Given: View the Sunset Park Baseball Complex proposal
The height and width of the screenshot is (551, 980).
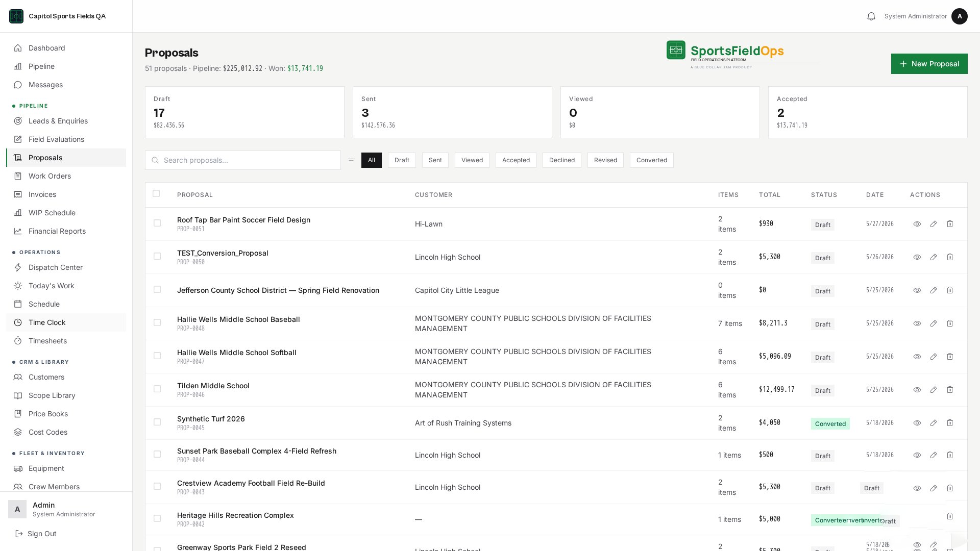Looking at the screenshot, I should tap(917, 455).
